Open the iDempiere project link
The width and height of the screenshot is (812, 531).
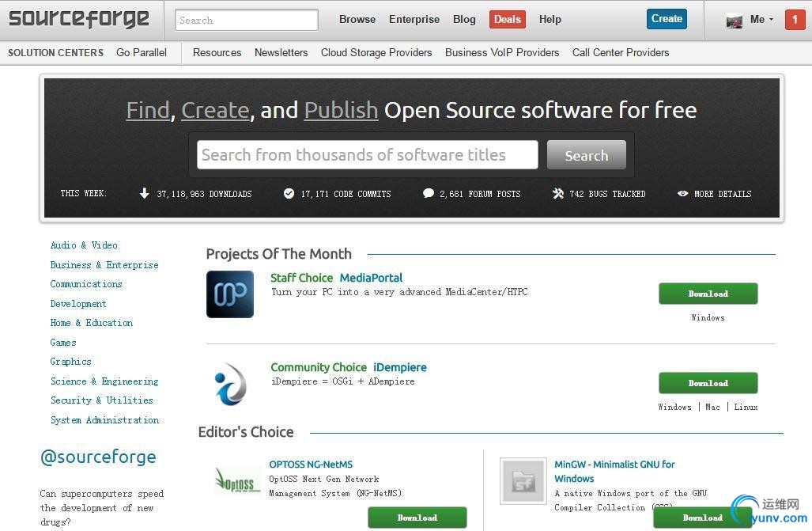400,367
